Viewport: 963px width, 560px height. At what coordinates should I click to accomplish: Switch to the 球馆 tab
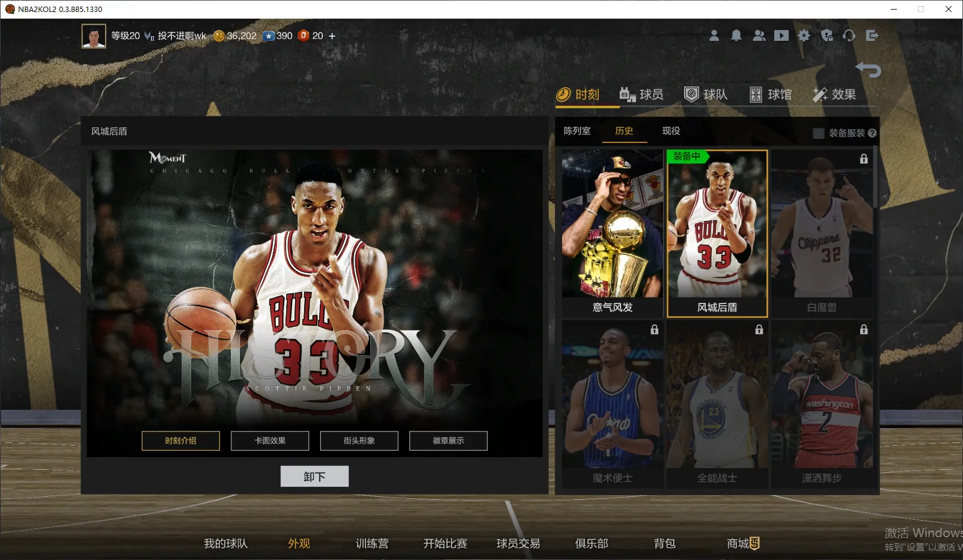pyautogui.click(x=770, y=94)
